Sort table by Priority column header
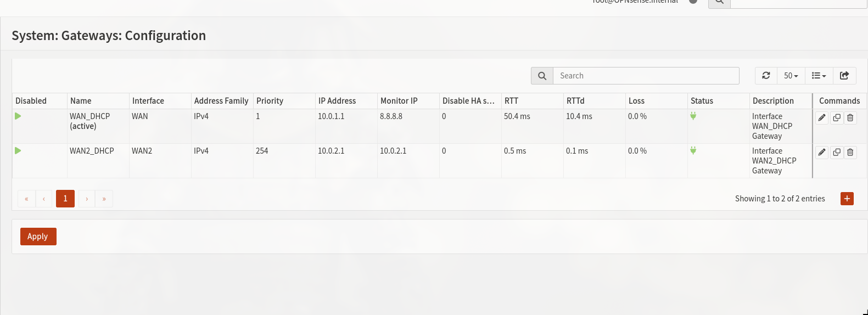 click(x=270, y=101)
